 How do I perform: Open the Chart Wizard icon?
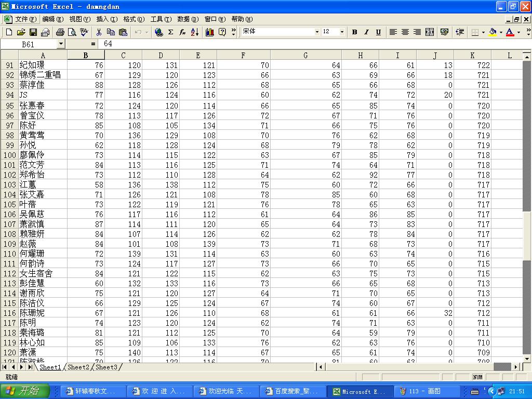pyautogui.click(x=210, y=32)
